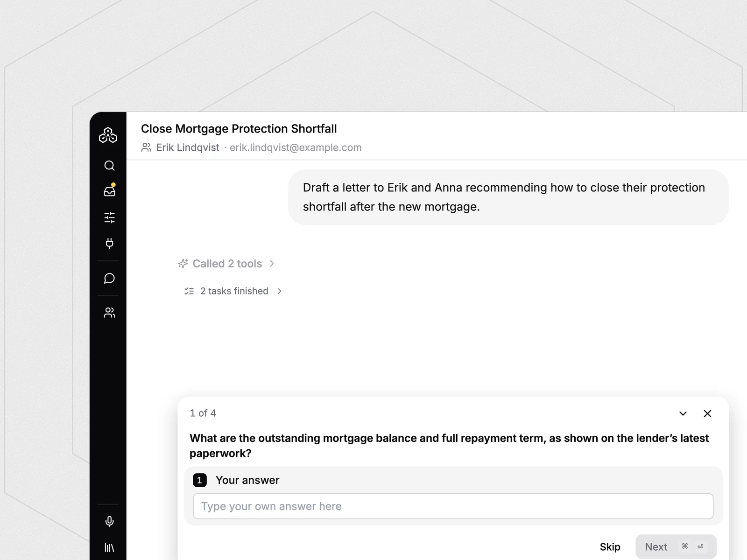Image resolution: width=747 pixels, height=560 pixels.
Task: Close the question panel
Action: (707, 413)
